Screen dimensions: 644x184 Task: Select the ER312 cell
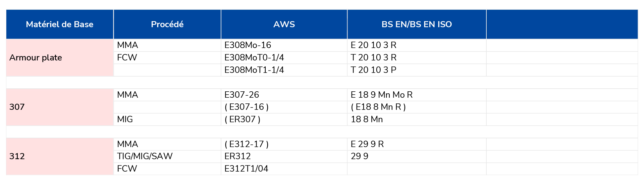[284, 156]
